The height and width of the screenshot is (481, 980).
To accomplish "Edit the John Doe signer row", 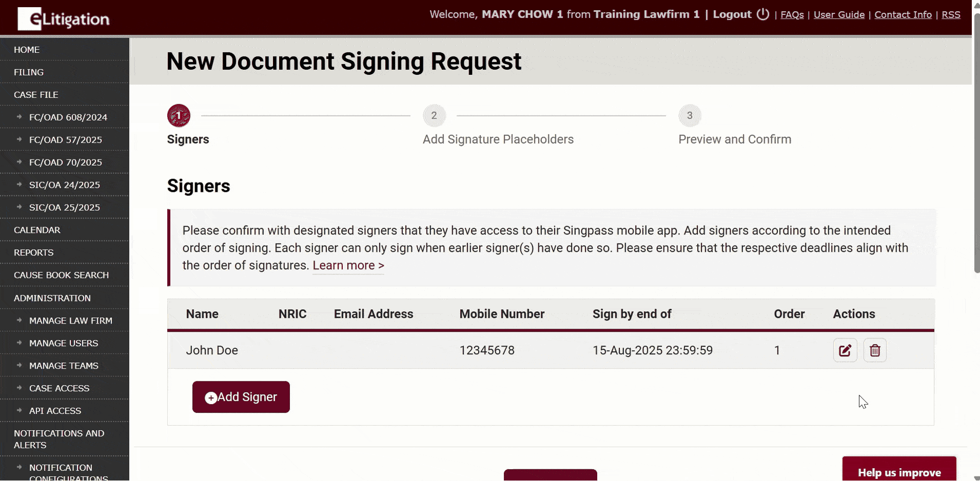I will click(845, 350).
